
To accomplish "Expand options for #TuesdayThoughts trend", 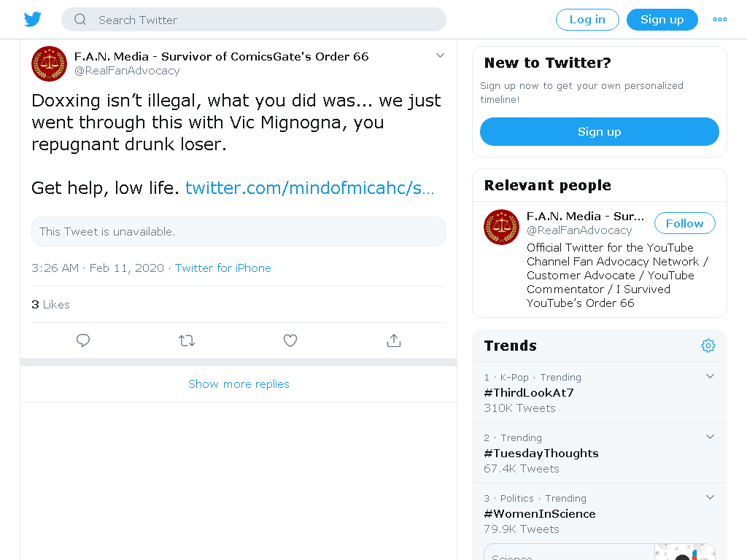I will click(x=710, y=437).
